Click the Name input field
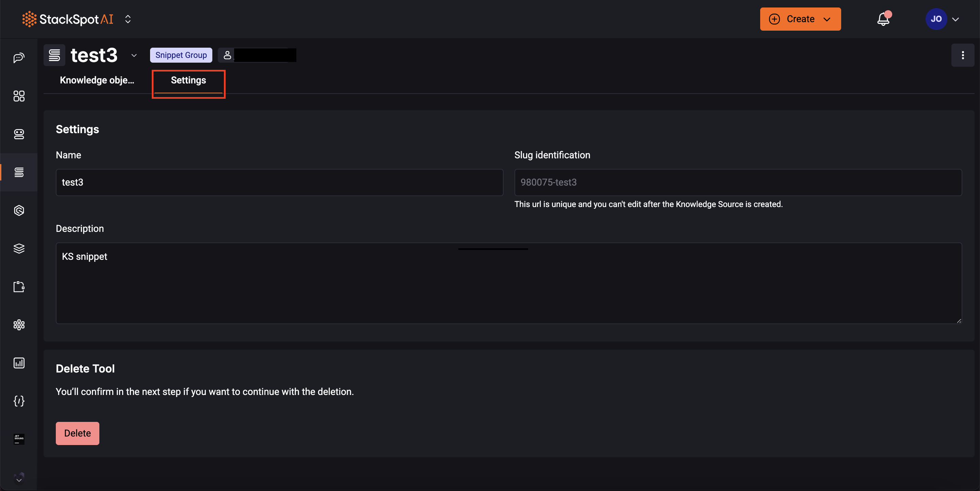 pyautogui.click(x=279, y=182)
